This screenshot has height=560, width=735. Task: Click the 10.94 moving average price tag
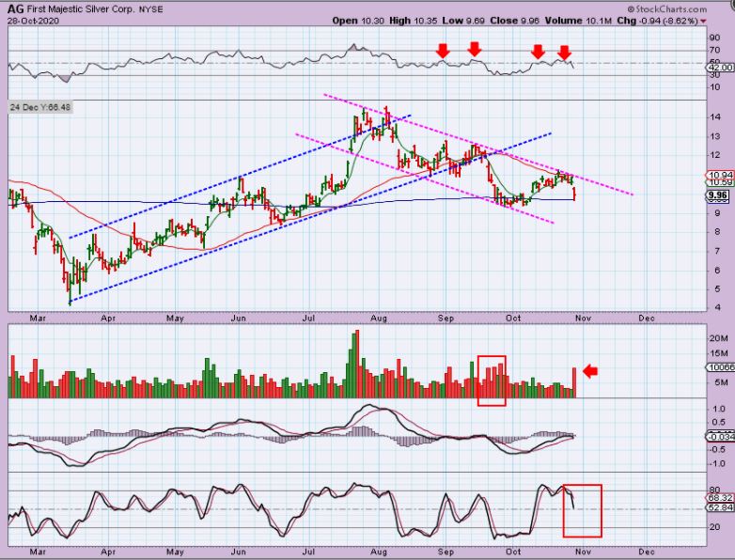click(x=720, y=175)
